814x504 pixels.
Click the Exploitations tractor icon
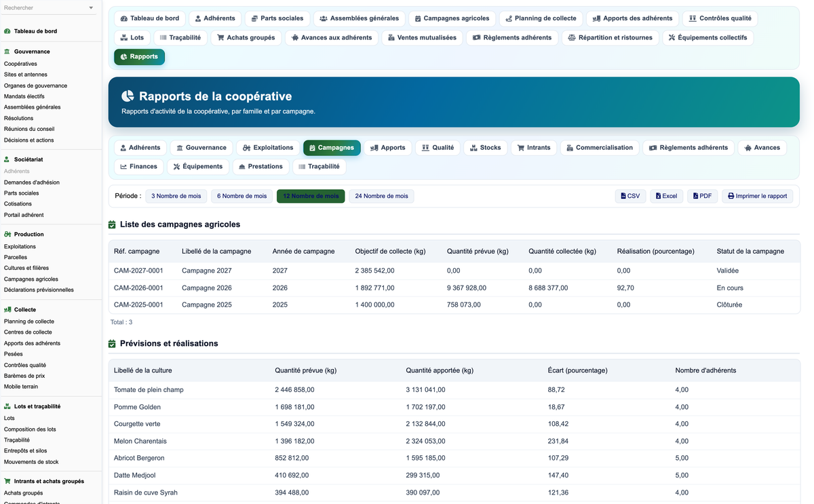247,147
